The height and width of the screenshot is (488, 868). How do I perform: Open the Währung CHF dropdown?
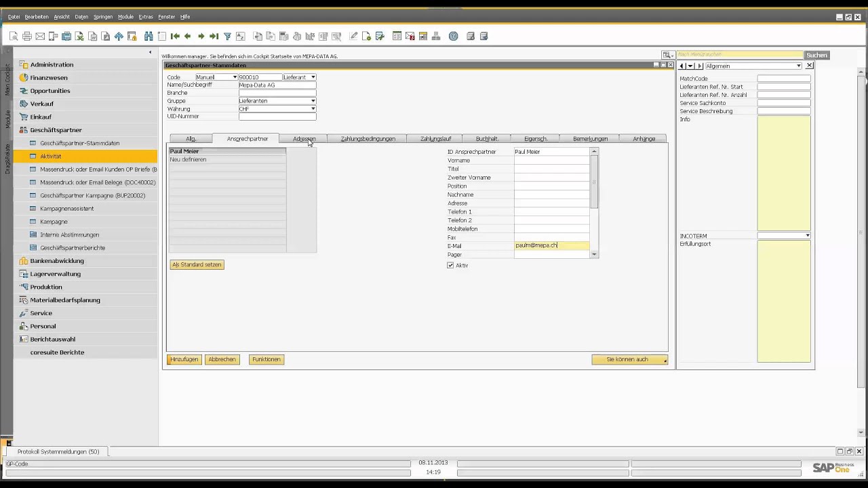point(313,108)
